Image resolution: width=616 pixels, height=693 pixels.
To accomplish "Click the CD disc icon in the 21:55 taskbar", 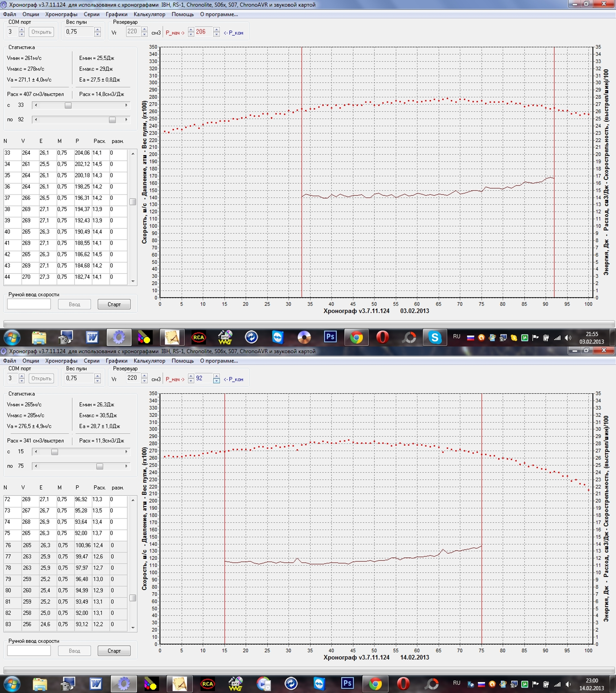I will click(304, 337).
